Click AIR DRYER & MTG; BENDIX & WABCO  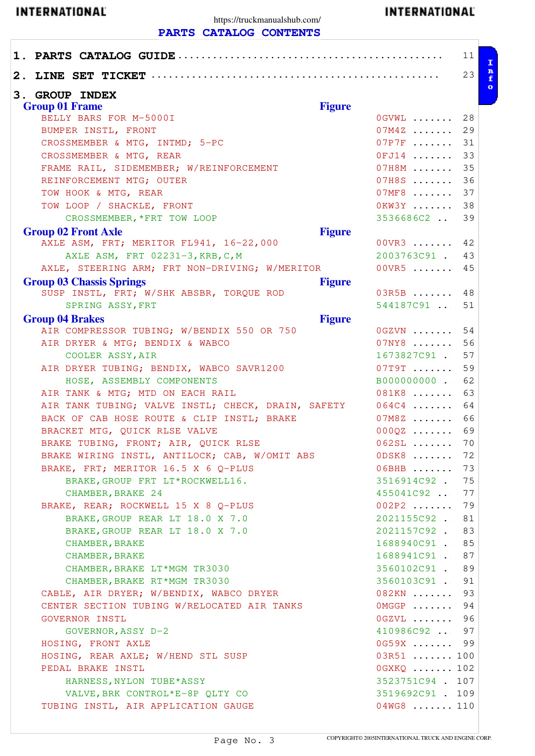135,343
